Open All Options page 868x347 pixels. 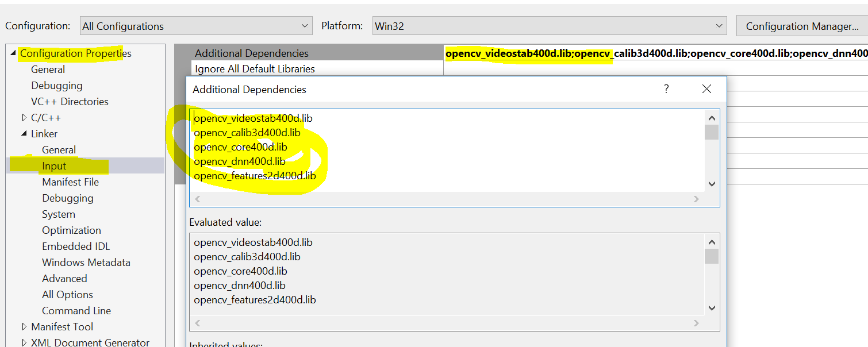pos(67,295)
